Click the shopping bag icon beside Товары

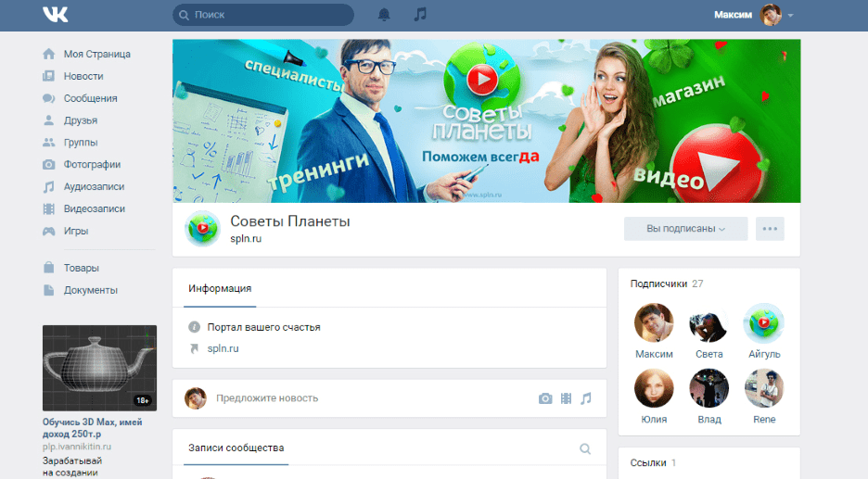pyautogui.click(x=49, y=268)
